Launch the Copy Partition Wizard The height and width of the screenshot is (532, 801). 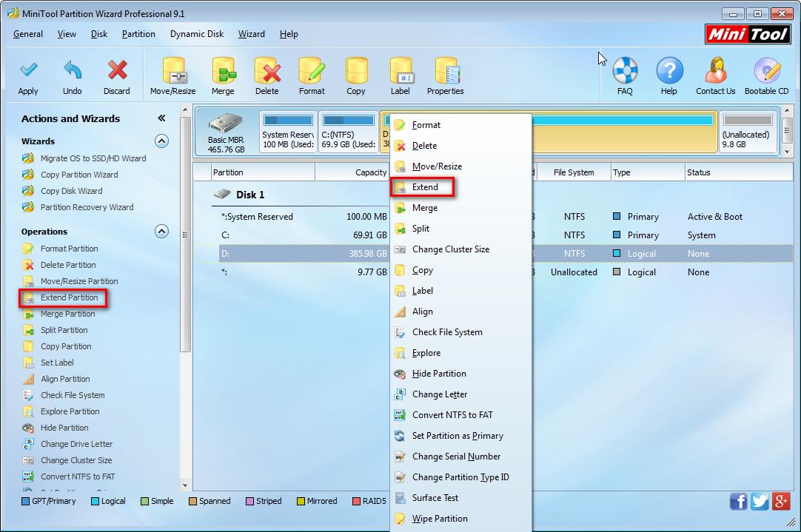tap(79, 175)
